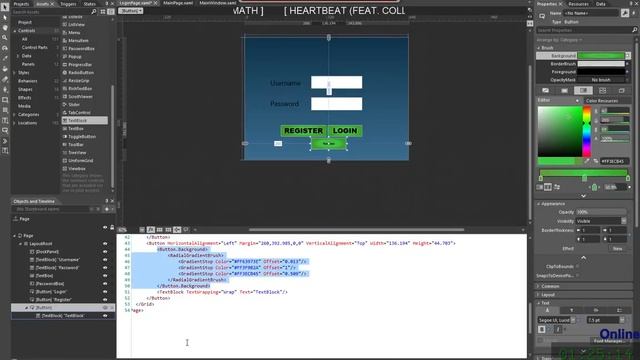Viewport: 640px width, 360px height.
Task: Click the Search assets magnifier icon
Action: click(x=94, y=12)
